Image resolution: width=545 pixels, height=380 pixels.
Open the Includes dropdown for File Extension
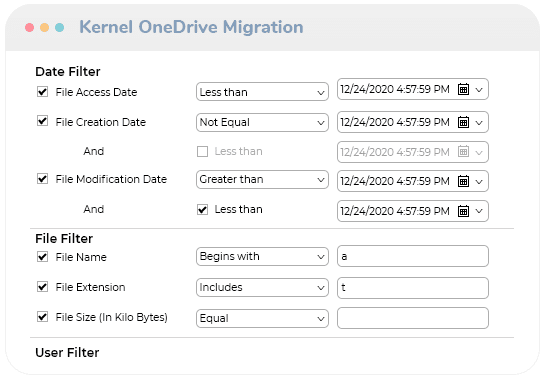click(x=262, y=288)
